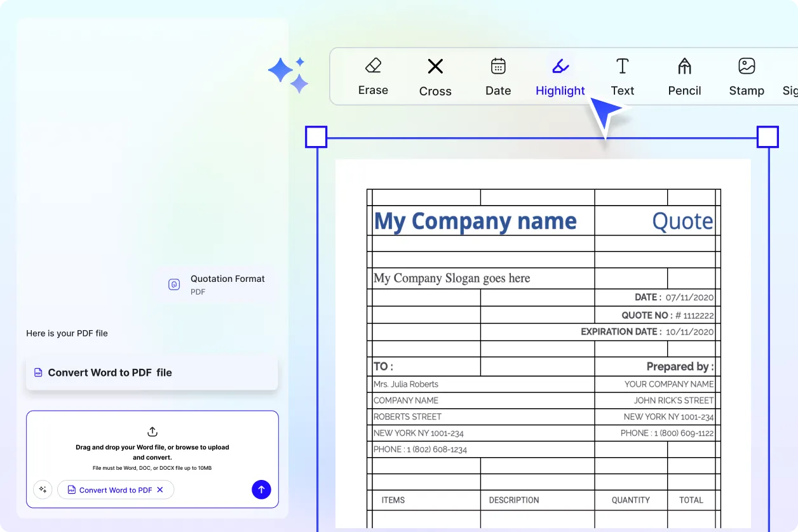Select the Cross annotation tool

tap(435, 76)
